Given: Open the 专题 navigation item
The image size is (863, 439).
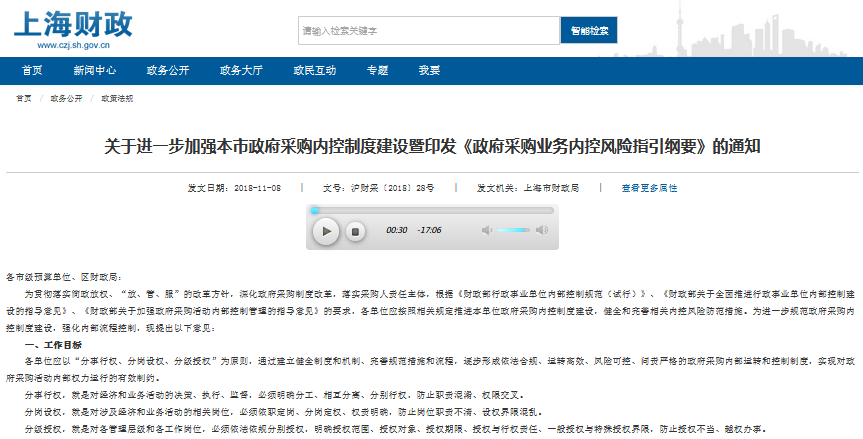Looking at the screenshot, I should [x=377, y=70].
